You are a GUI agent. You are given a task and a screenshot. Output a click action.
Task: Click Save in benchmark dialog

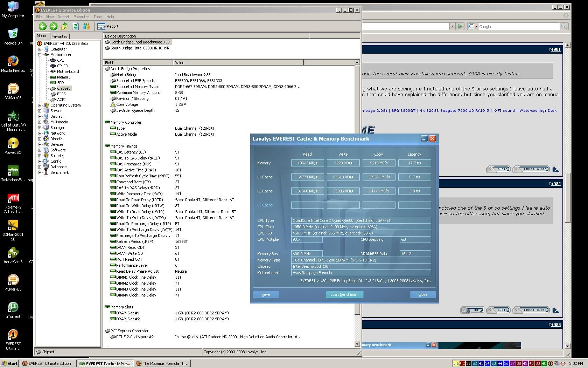(x=266, y=294)
